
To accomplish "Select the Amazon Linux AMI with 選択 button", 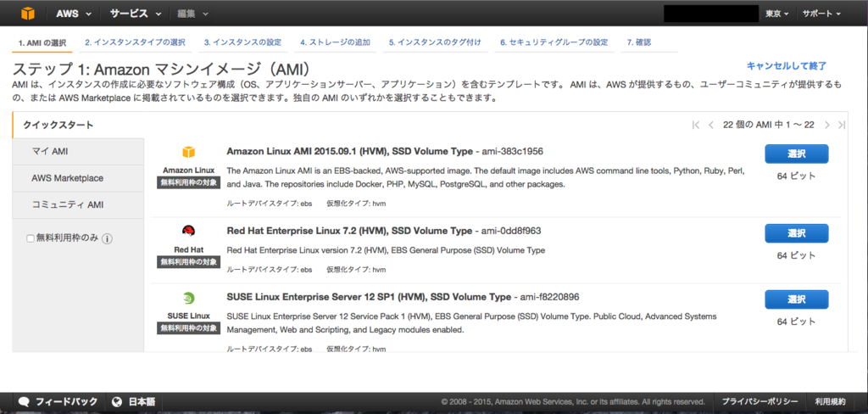I will (x=797, y=154).
